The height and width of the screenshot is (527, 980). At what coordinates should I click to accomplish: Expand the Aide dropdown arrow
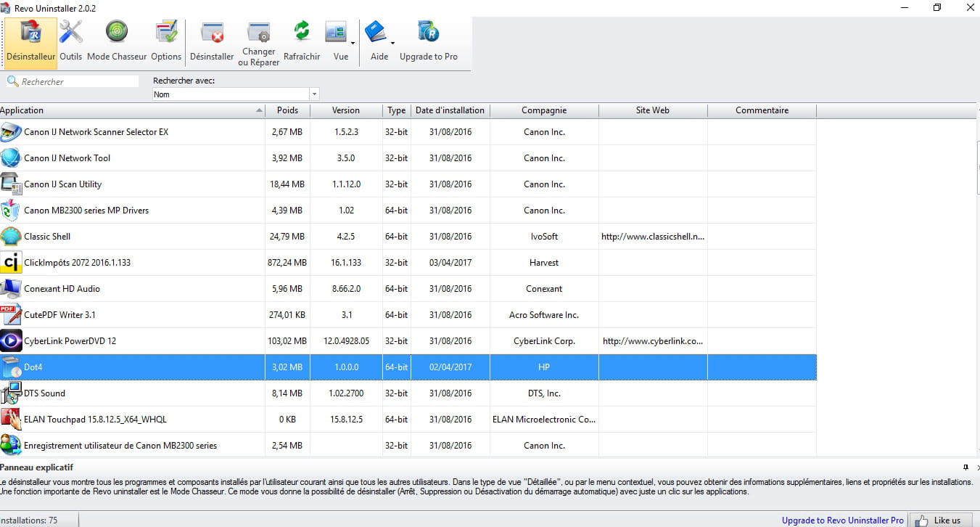pos(392,44)
